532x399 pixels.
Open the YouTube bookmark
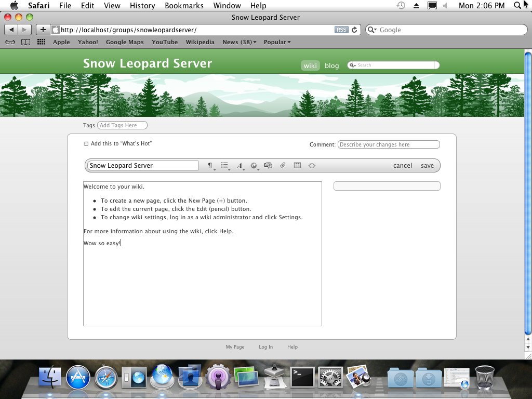pos(165,42)
